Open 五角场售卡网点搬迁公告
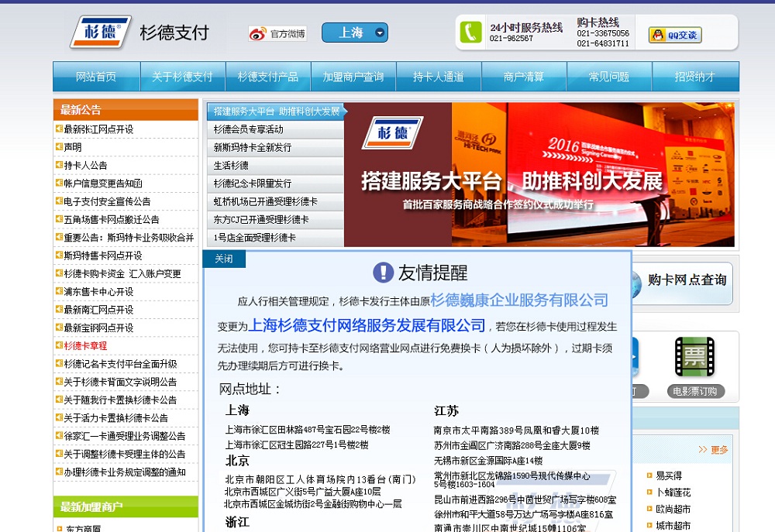 111,219
